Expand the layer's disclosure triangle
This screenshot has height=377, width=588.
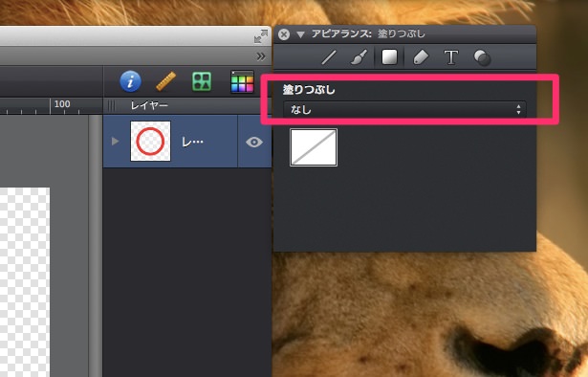coord(116,142)
